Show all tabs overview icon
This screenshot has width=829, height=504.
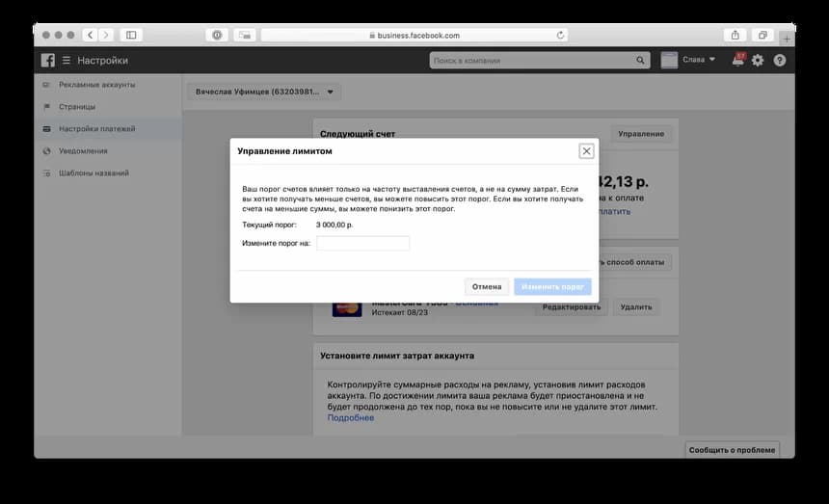click(762, 35)
